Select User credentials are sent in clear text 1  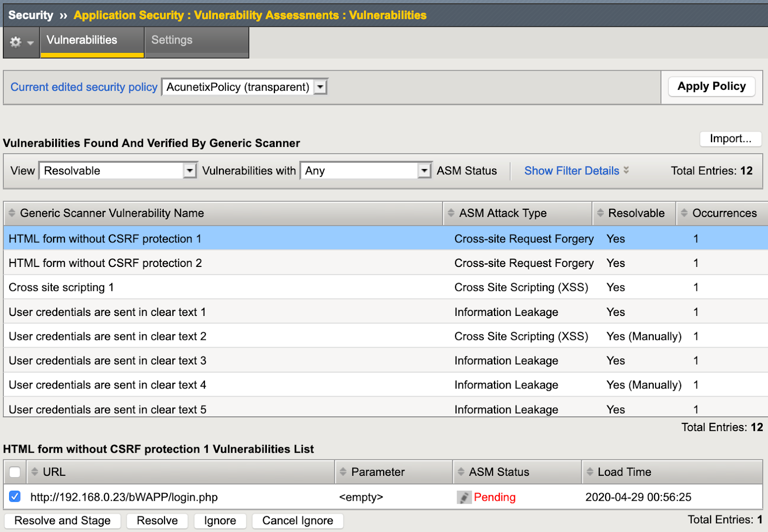coord(385,312)
